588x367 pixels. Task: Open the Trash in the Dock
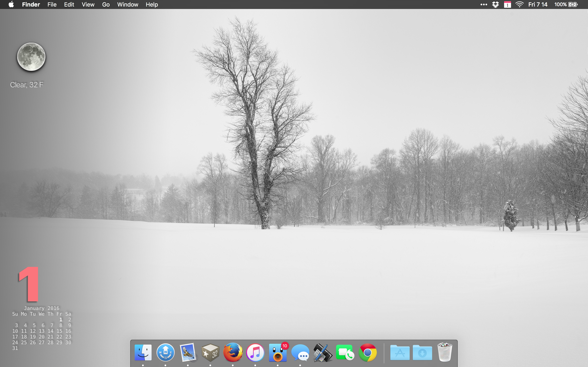tap(445, 353)
